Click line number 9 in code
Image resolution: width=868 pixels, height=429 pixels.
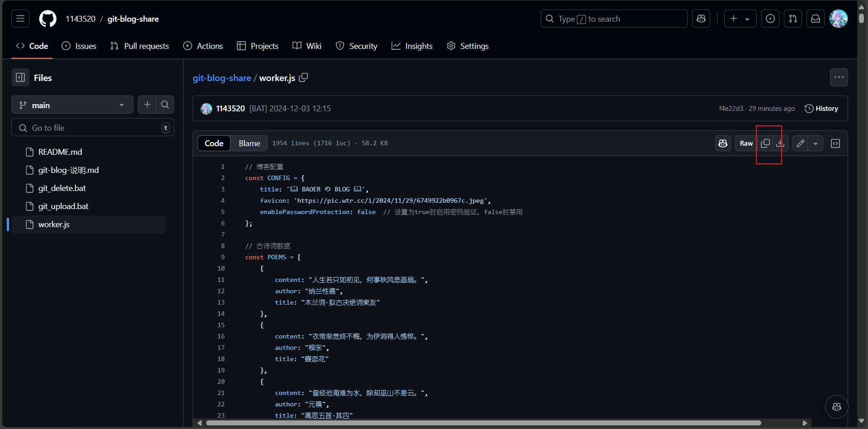click(222, 257)
